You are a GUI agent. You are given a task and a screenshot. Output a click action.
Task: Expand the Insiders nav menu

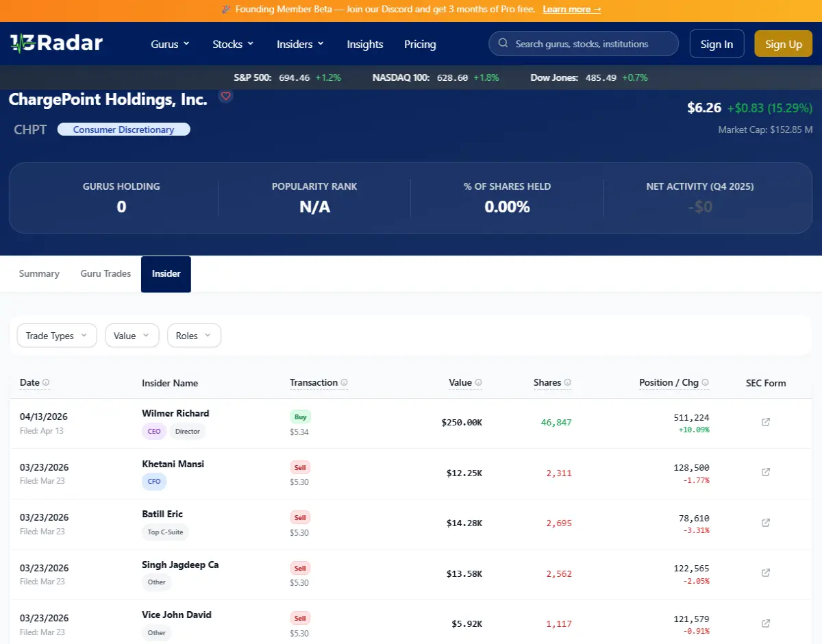point(300,44)
